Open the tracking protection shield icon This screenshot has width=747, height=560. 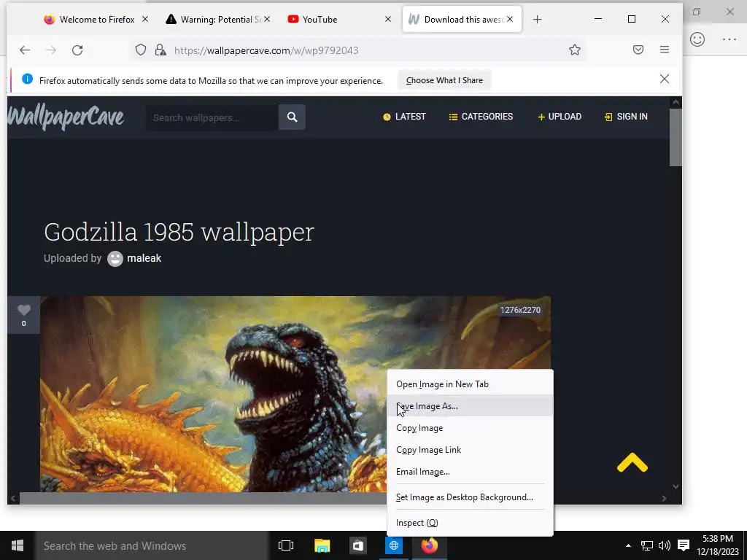click(x=141, y=50)
